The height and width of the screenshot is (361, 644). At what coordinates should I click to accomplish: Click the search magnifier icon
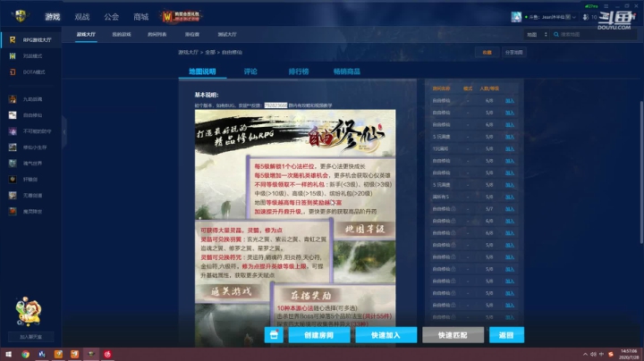click(x=556, y=35)
